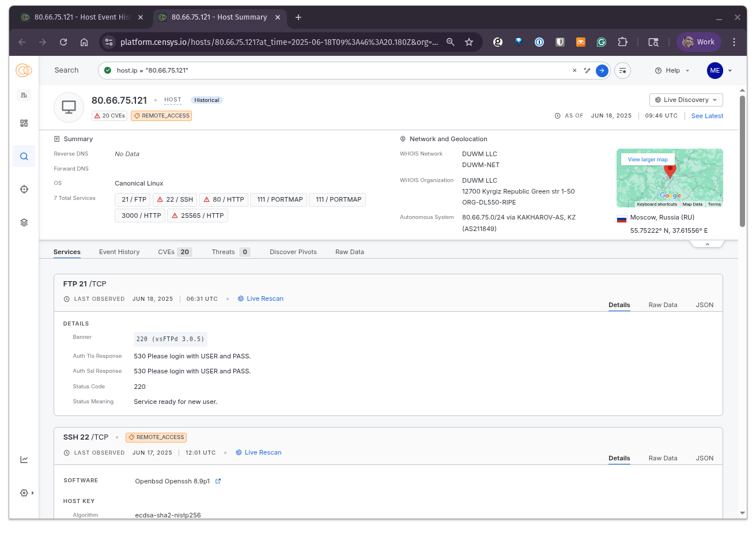Open query filter options icon
This screenshot has height=537, width=756.
[x=622, y=70]
